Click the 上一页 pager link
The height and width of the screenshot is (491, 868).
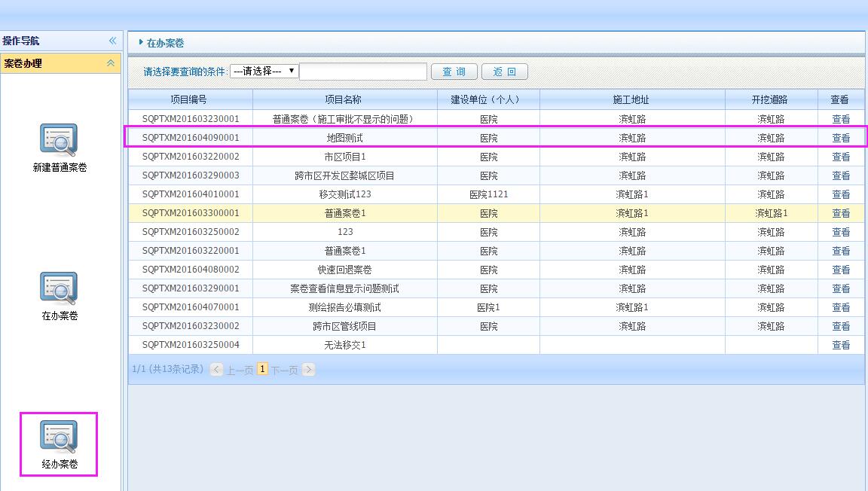(240, 370)
